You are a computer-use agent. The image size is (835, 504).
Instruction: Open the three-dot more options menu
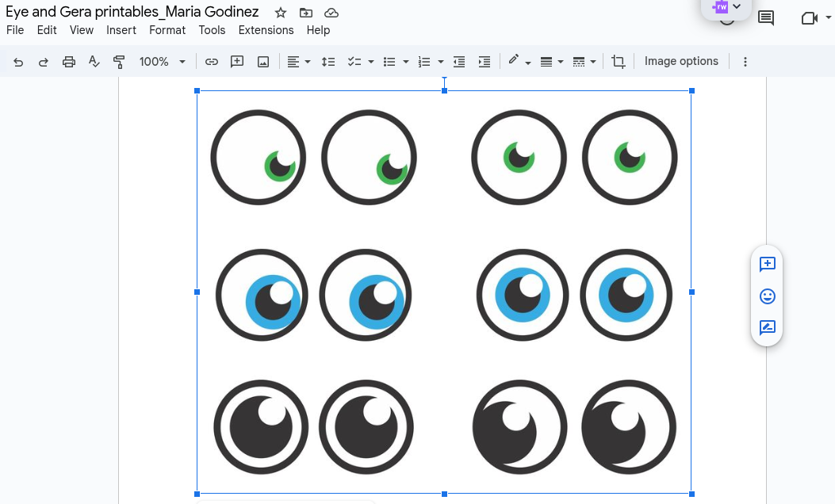point(745,62)
